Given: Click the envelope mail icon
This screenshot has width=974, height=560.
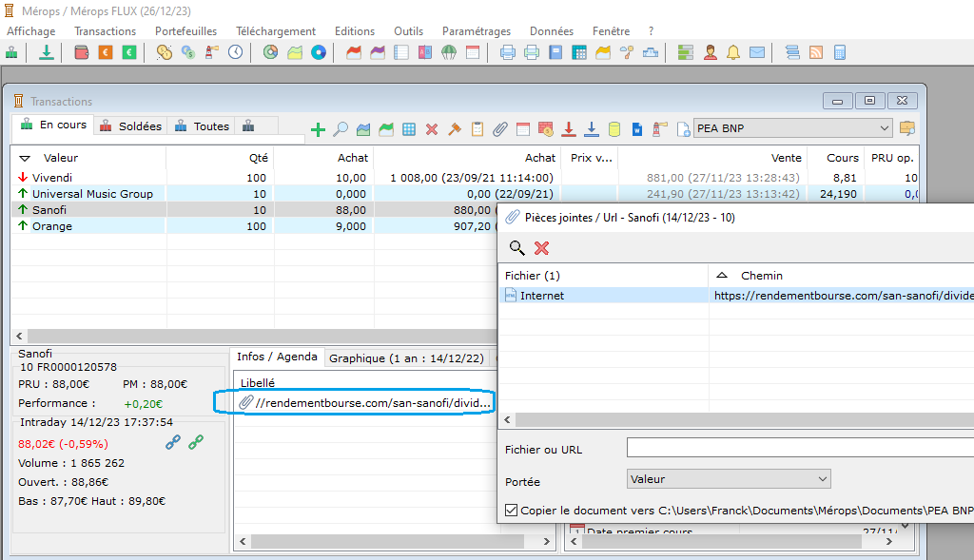Looking at the screenshot, I should pyautogui.click(x=757, y=53).
